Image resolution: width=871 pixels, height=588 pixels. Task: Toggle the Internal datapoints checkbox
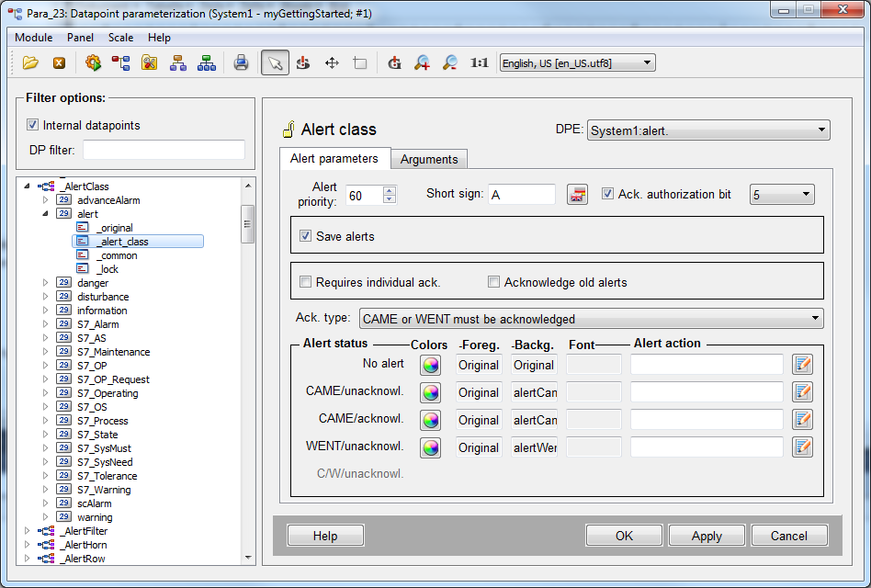[33, 125]
